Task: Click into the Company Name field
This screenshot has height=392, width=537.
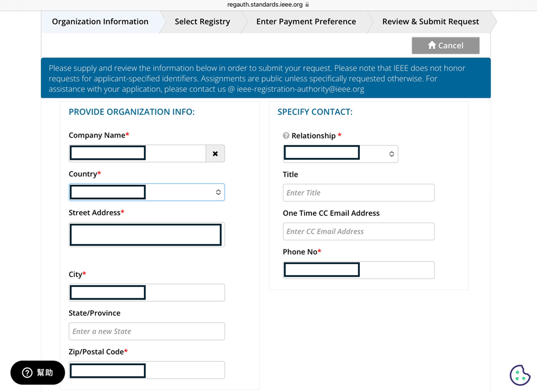Action: point(137,153)
